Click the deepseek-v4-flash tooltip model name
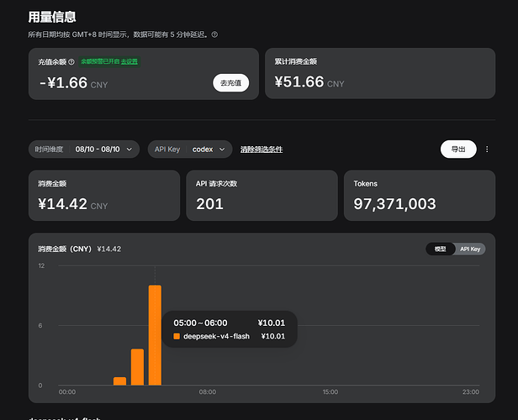 click(216, 336)
